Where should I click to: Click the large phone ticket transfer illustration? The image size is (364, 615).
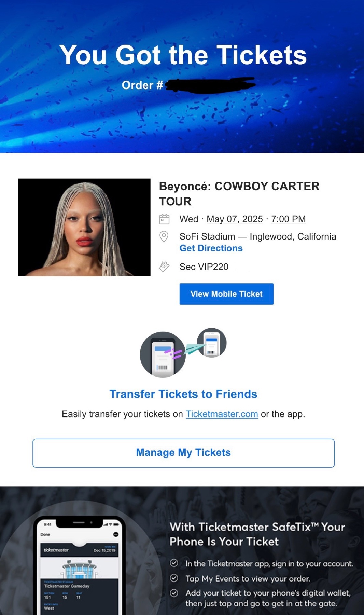163,355
